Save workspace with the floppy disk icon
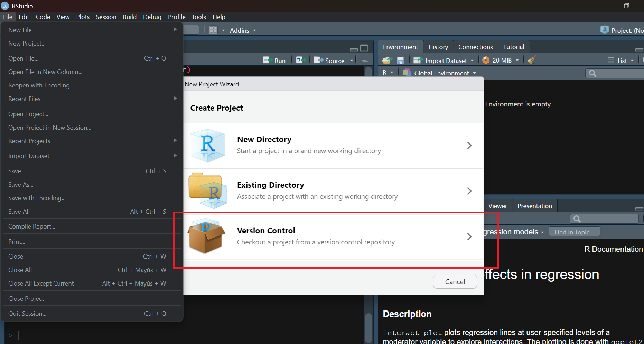Viewport: 644px width, 344px height. tap(400, 61)
